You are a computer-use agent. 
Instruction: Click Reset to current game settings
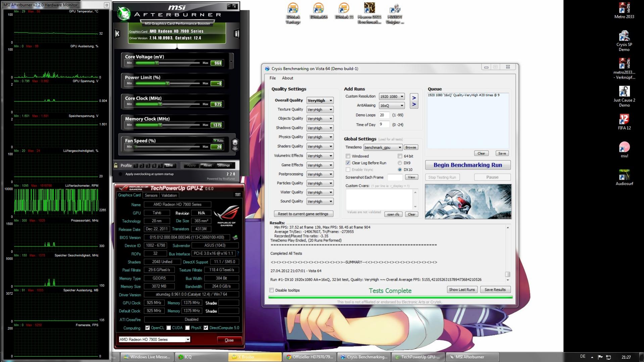click(303, 214)
